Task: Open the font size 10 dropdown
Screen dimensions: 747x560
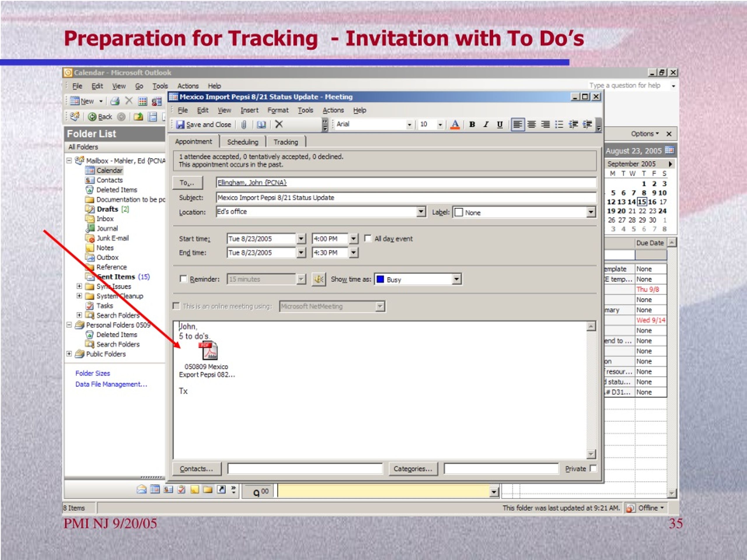Action: (x=440, y=125)
